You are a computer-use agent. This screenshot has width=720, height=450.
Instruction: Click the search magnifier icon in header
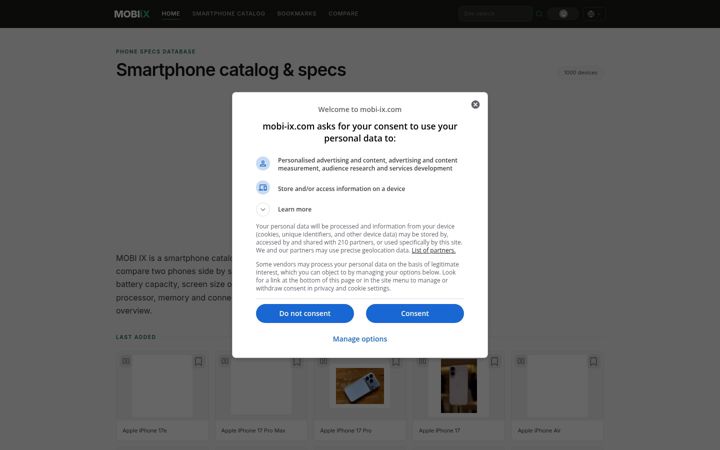point(540,14)
